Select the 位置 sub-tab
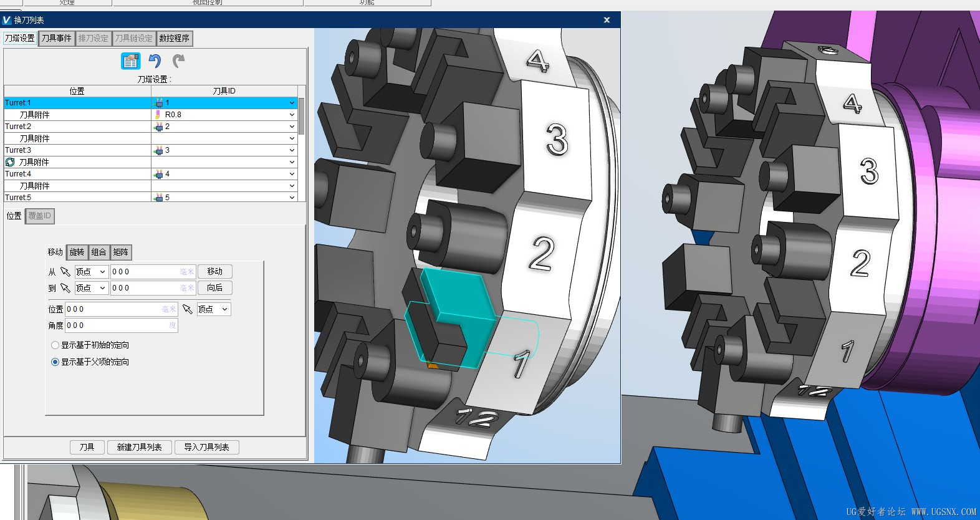 pyautogui.click(x=14, y=216)
